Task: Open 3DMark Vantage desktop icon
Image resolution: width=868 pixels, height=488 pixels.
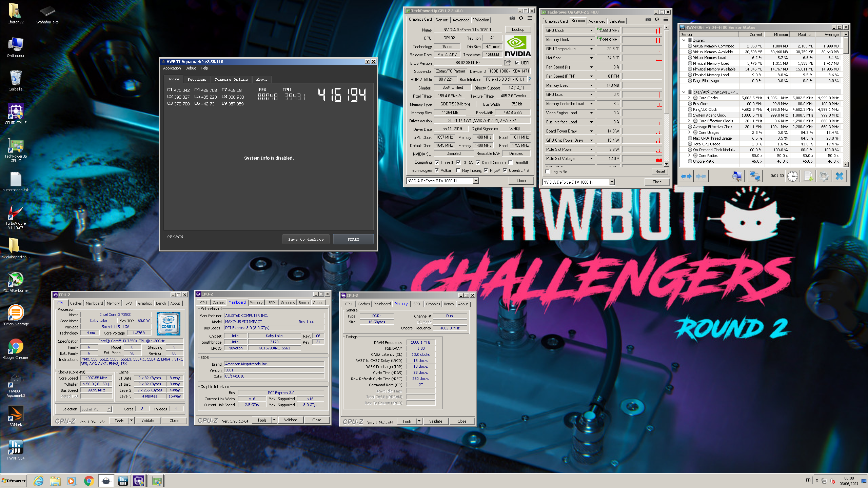Action: 16,315
